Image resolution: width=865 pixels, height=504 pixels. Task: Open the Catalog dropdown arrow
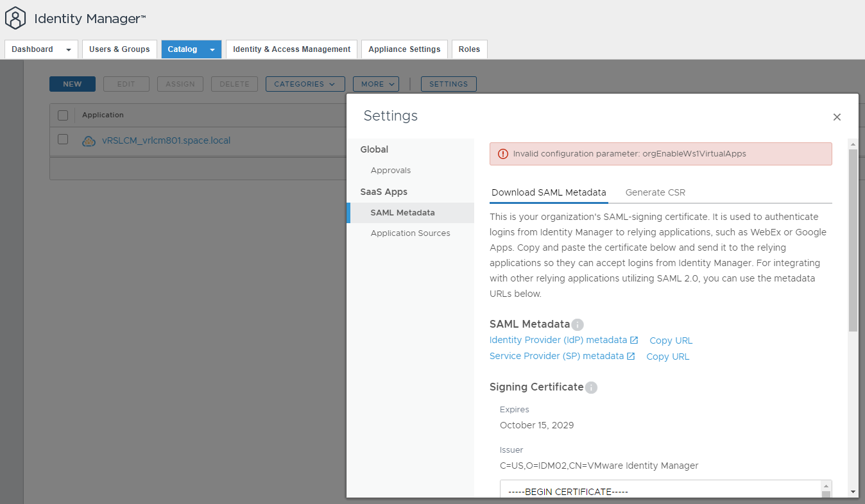pyautogui.click(x=212, y=50)
